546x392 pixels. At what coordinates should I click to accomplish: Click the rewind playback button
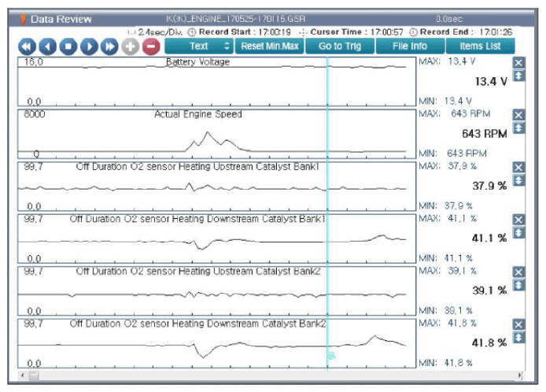[27, 46]
